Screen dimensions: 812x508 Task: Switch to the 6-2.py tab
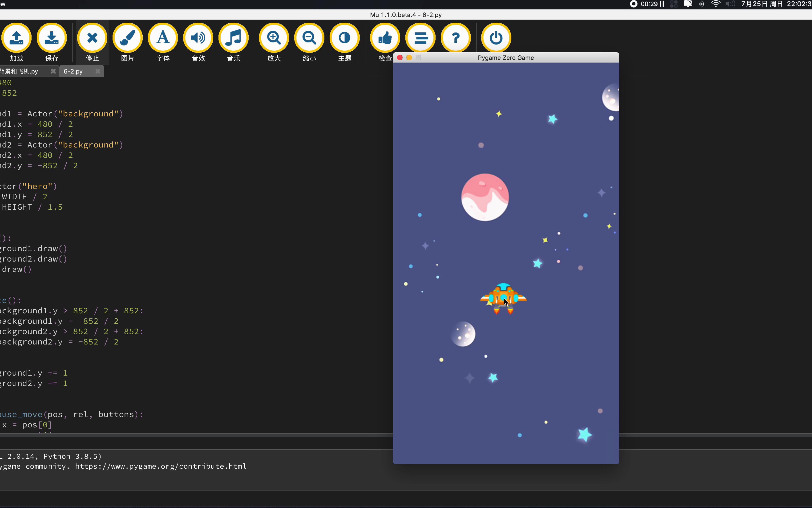pyautogui.click(x=73, y=71)
